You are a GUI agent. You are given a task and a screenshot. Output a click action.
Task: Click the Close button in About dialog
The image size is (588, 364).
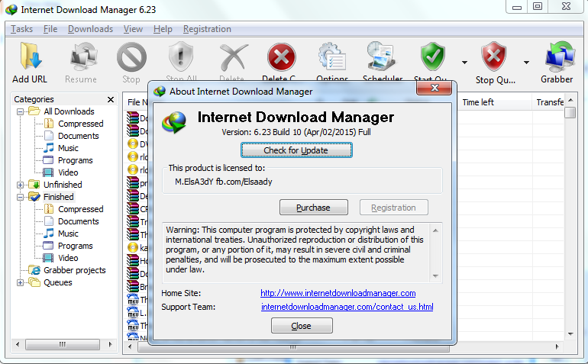coord(302,326)
